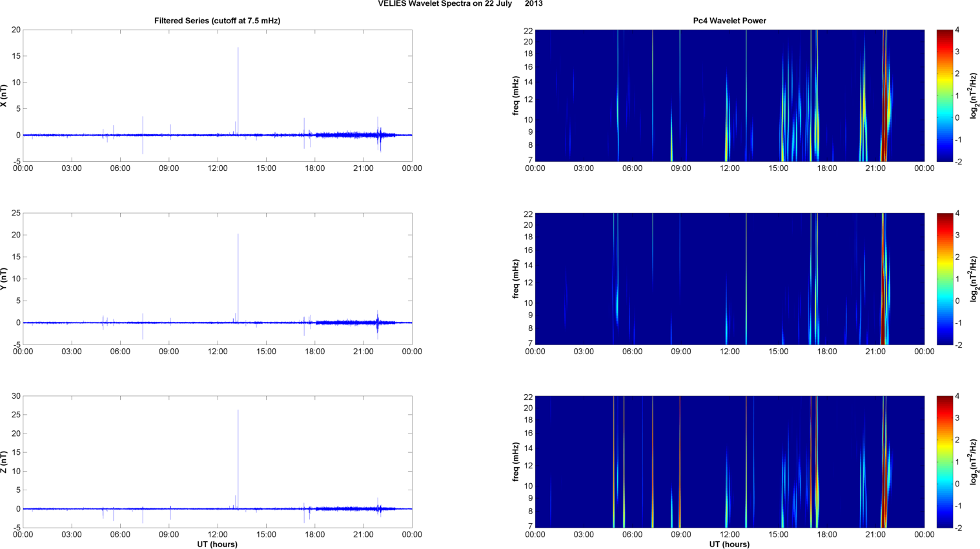980x549 pixels.
Task: Click the 'Filtered Series (cutoff at 7.5 mHz)' title
Action: pos(217,21)
